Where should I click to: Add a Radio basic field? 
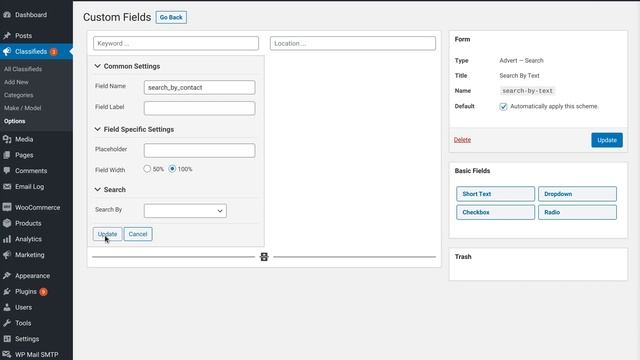click(577, 212)
